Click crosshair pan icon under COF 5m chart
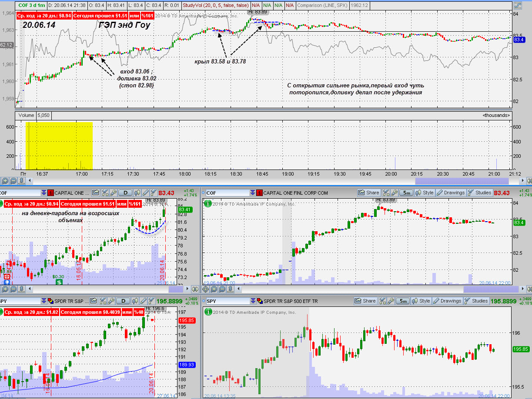 (205, 289)
